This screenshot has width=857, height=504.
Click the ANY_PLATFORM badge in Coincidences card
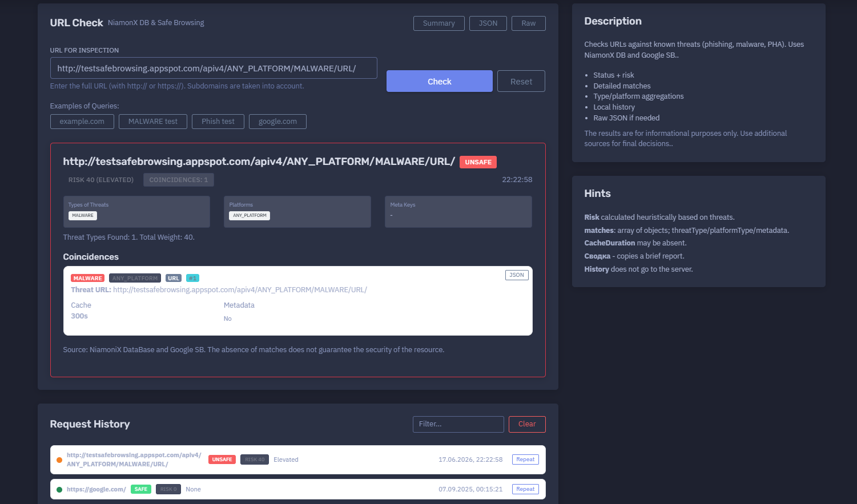135,279
